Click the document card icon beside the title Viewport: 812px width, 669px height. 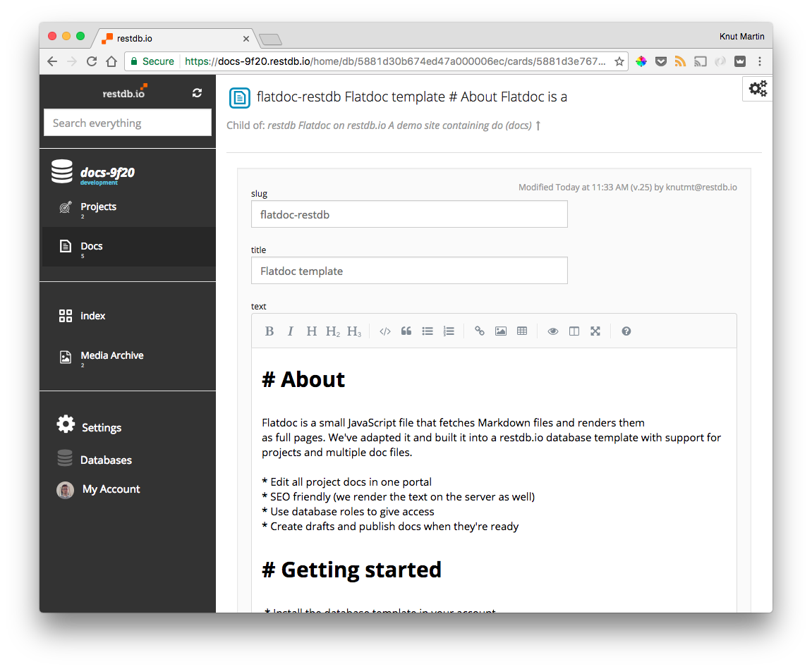239,98
